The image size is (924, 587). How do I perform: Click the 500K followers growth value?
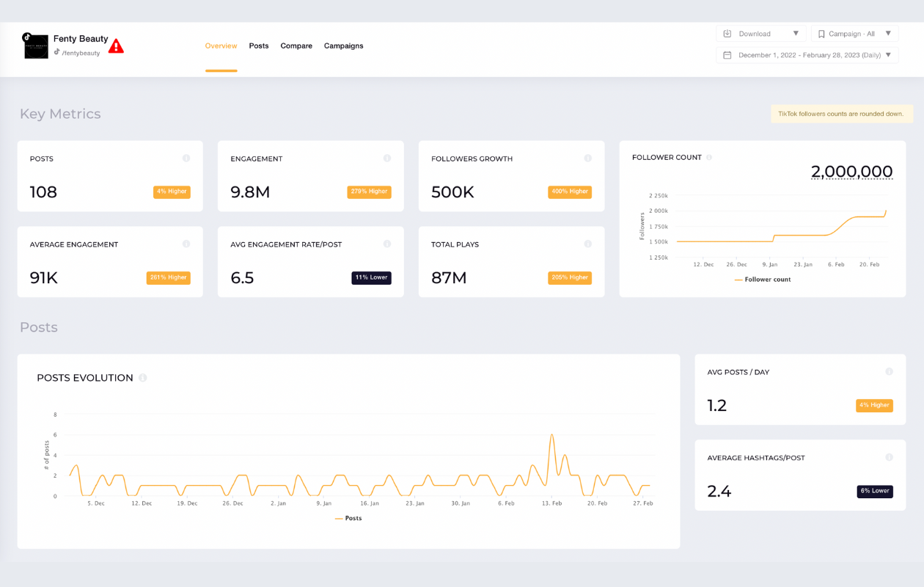click(452, 192)
